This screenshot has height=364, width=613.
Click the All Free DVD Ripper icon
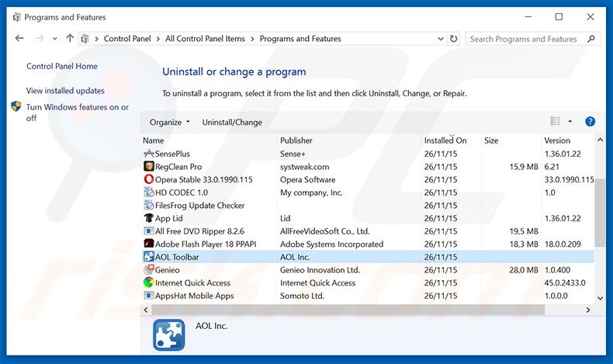pyautogui.click(x=148, y=231)
